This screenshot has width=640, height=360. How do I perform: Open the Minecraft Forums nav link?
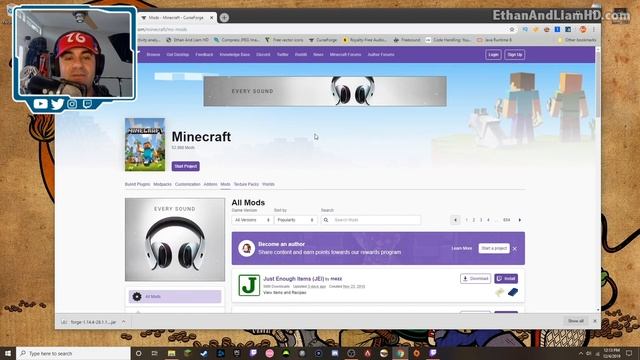point(345,54)
